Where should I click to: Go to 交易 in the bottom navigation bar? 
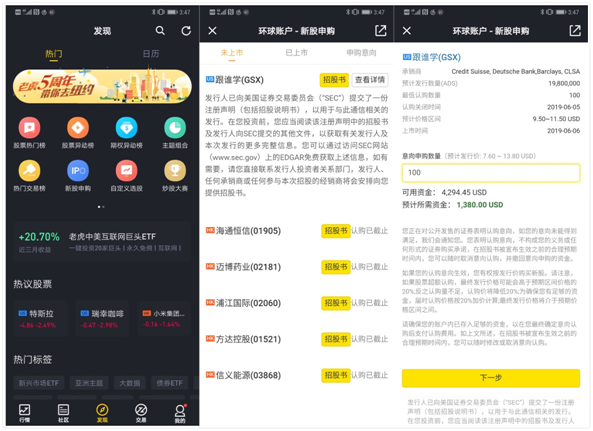(141, 413)
